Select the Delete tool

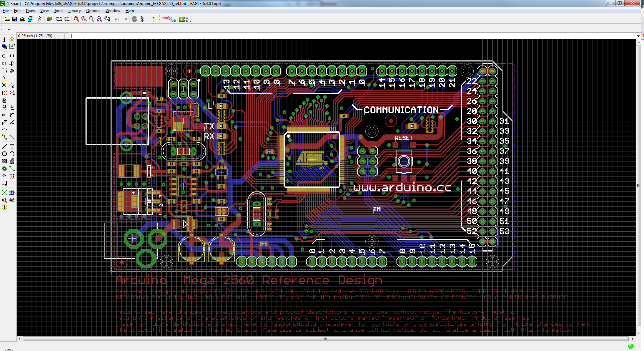tap(4, 85)
